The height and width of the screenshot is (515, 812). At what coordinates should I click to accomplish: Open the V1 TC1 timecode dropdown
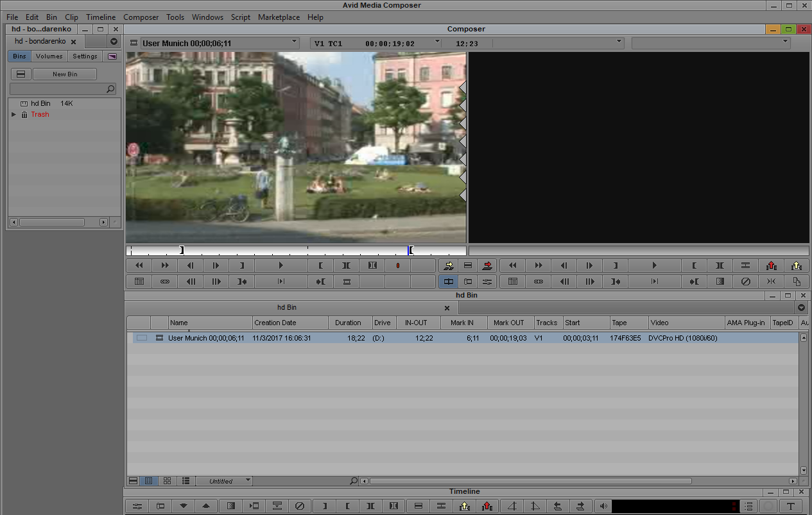[437, 42]
